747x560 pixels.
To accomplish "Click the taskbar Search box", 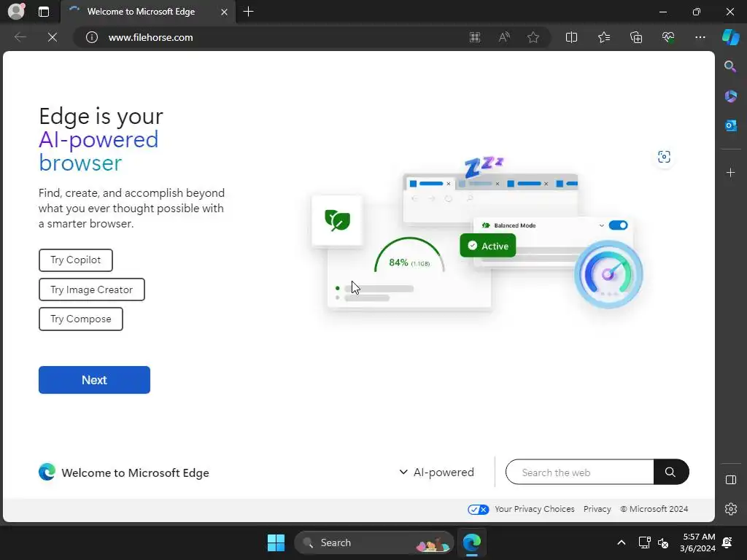I will click(x=374, y=542).
